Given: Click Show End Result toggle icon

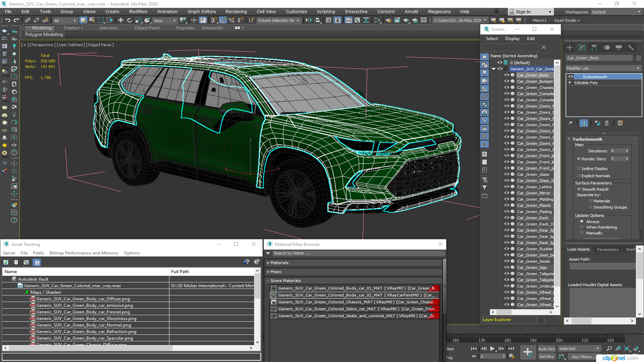Looking at the screenshot, I should coord(584,123).
